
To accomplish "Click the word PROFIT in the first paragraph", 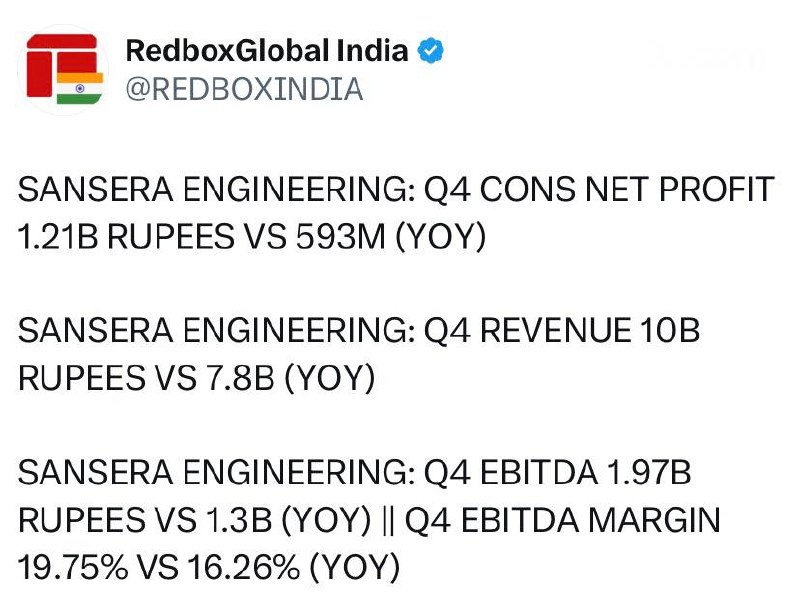I will pos(717,189).
